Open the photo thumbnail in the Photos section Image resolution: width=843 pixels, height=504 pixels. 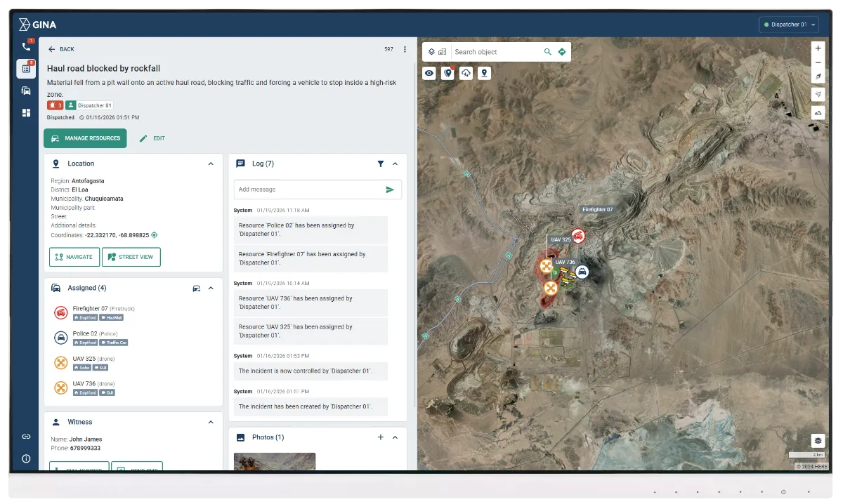click(274, 462)
